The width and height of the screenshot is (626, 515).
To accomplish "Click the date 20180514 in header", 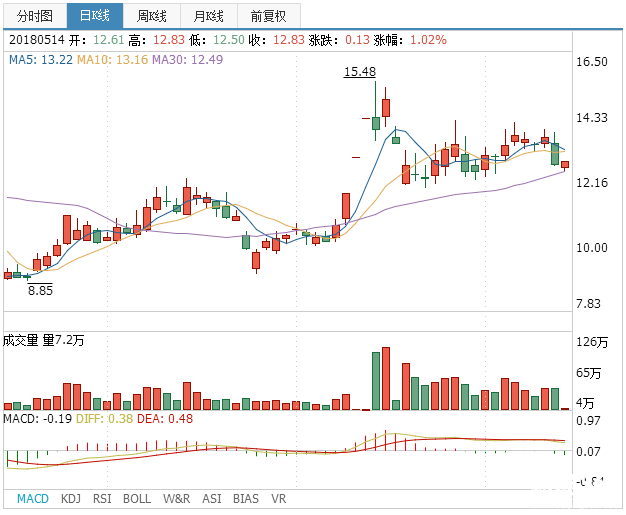I will point(37,40).
